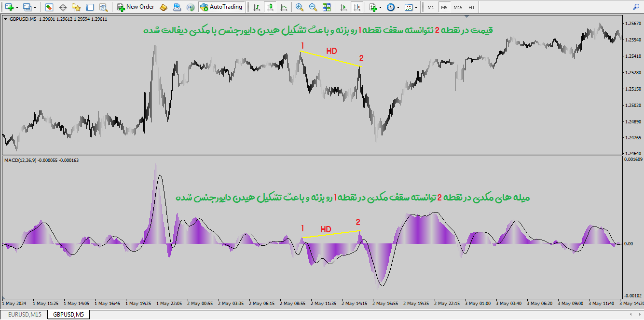
Task: Click the New Order button
Action: point(136,7)
